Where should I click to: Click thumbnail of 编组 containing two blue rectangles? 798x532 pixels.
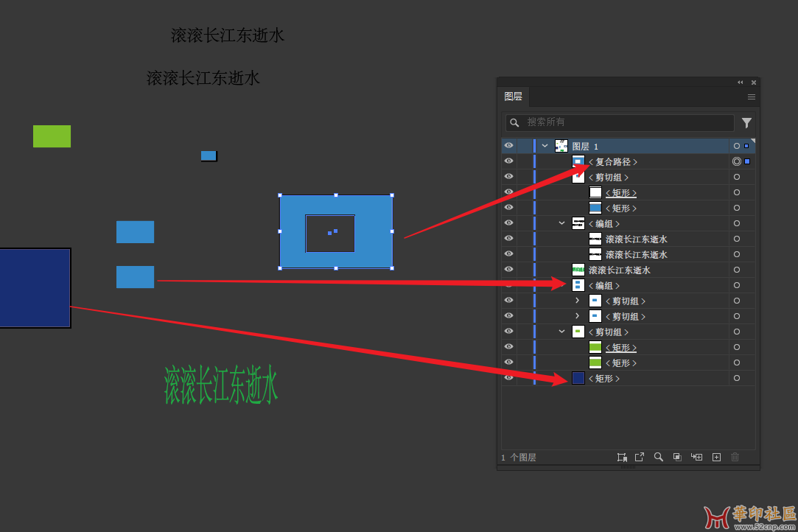578,286
